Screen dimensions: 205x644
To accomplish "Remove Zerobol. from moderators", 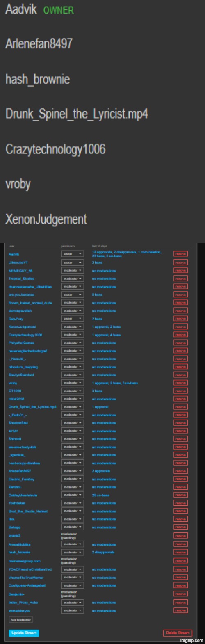I will click(x=181, y=487).
